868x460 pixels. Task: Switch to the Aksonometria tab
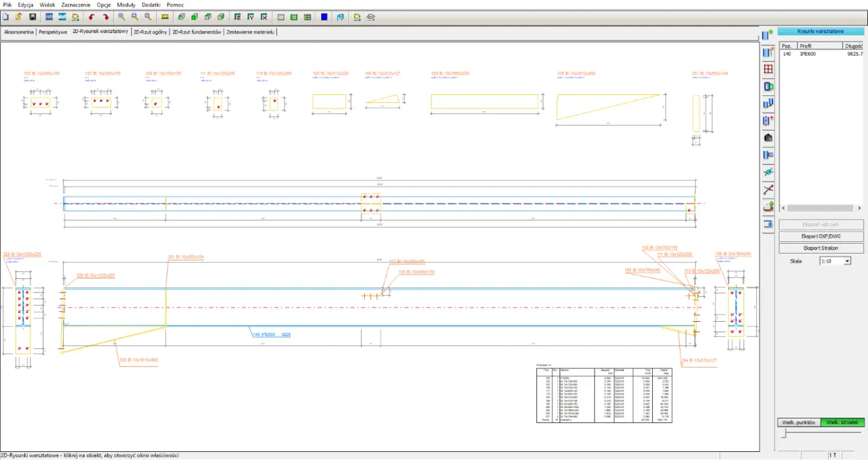(19, 32)
